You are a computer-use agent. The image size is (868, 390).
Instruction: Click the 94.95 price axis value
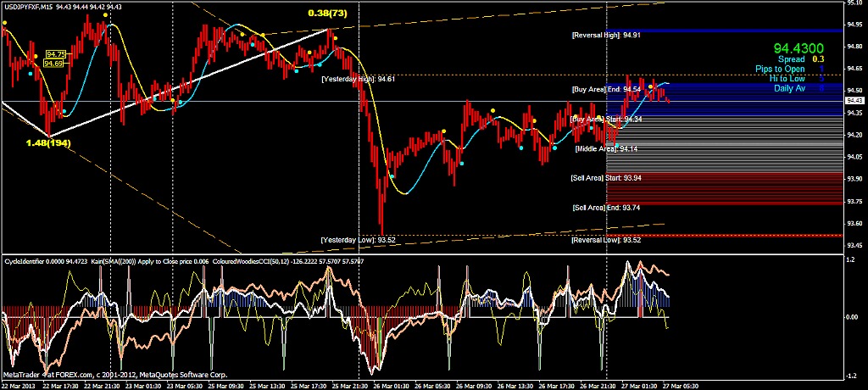point(854,25)
